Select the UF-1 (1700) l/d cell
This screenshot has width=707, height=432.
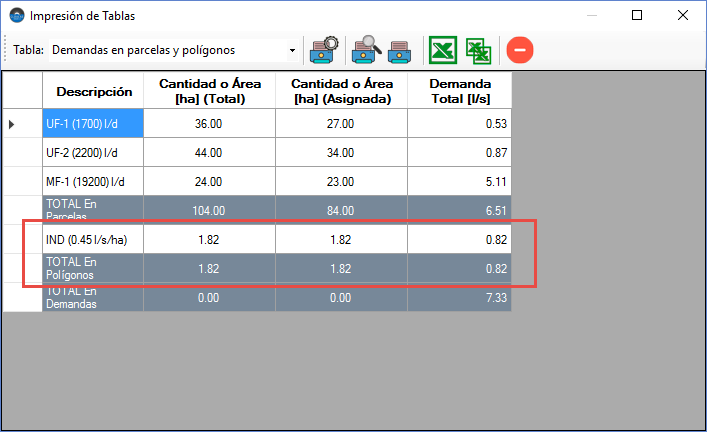click(x=93, y=124)
